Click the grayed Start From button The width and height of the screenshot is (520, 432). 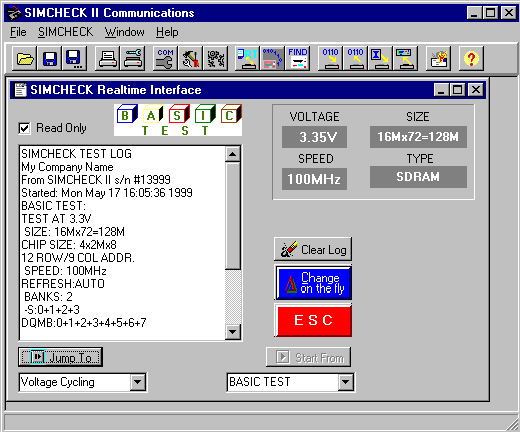coord(308,357)
